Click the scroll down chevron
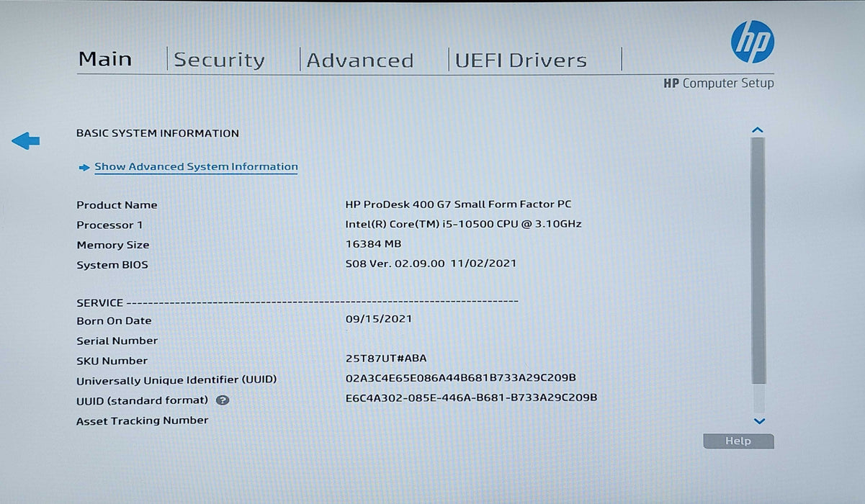The width and height of the screenshot is (865, 504). pos(758,421)
